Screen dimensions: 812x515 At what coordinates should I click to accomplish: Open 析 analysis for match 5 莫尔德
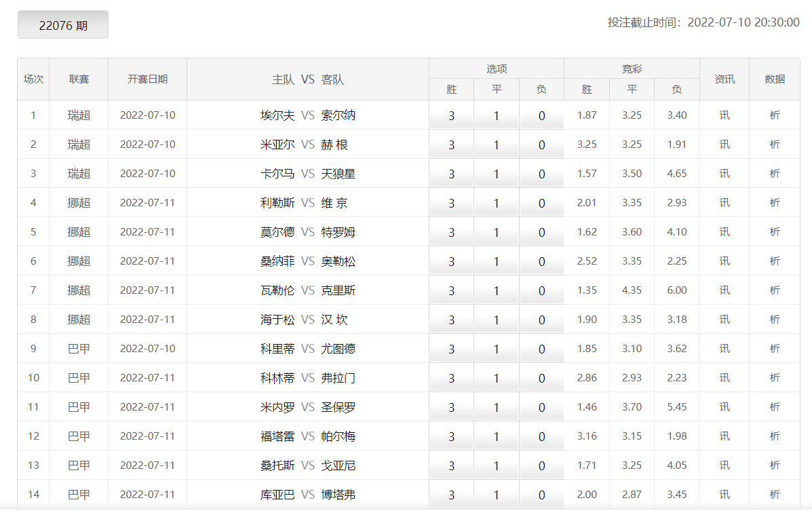click(x=775, y=231)
